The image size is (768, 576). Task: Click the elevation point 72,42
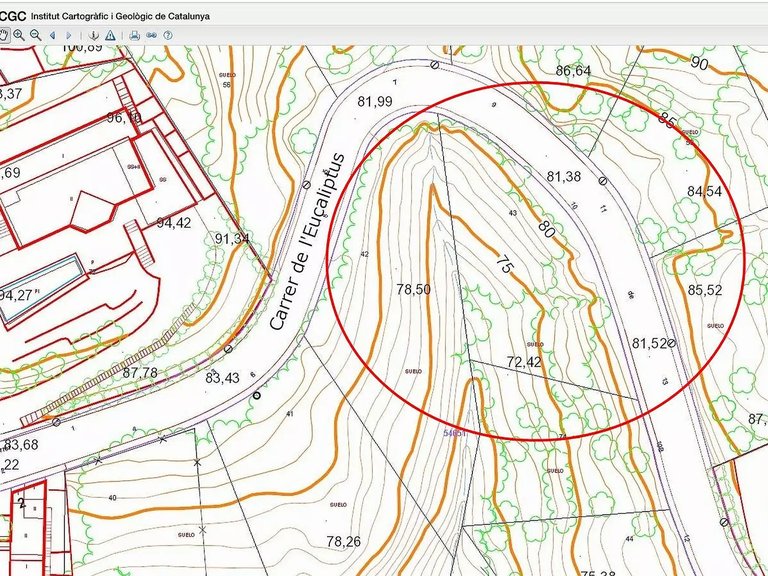click(x=524, y=362)
